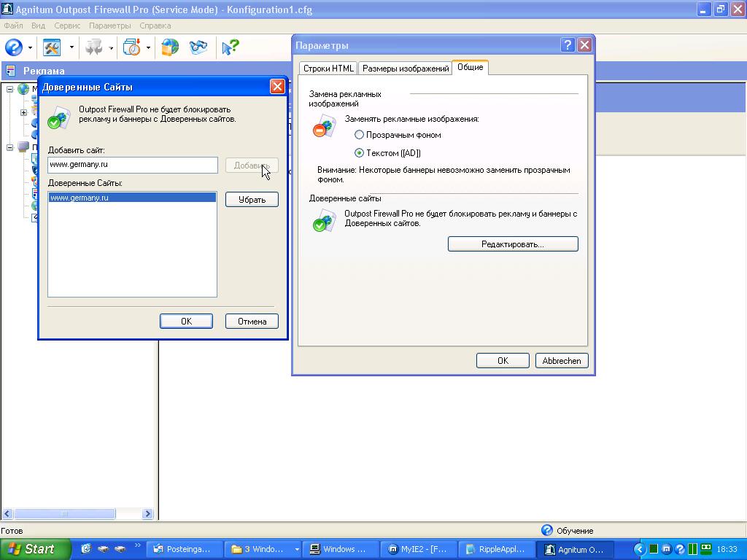Click the tree scrollbar left arrow

click(x=7, y=514)
